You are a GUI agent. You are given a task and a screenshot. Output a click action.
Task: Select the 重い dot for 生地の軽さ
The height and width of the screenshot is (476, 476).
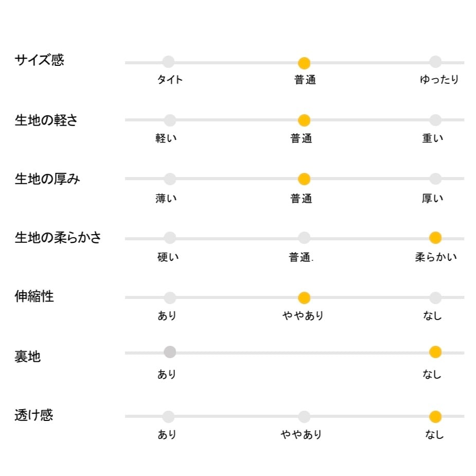click(x=435, y=120)
